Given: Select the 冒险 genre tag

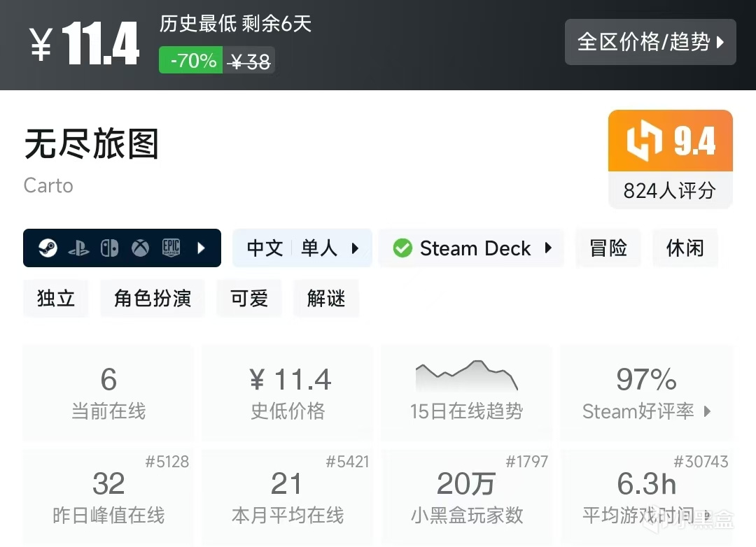Looking at the screenshot, I should [x=608, y=248].
